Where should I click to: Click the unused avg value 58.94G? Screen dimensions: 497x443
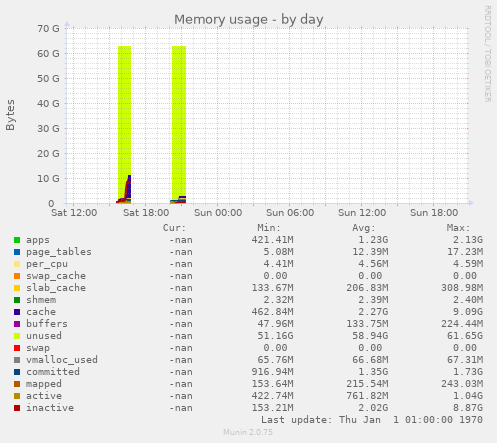[370, 336]
